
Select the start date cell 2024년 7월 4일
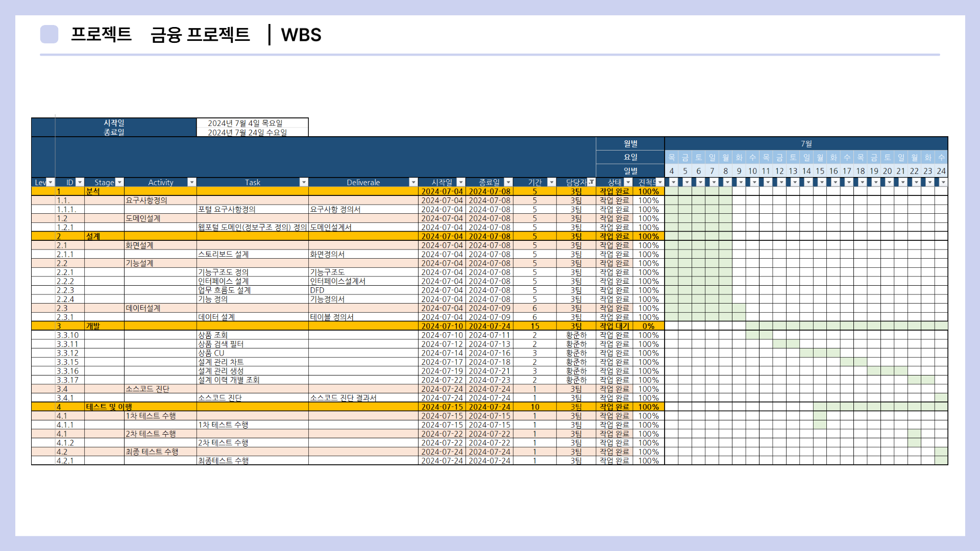point(252,123)
